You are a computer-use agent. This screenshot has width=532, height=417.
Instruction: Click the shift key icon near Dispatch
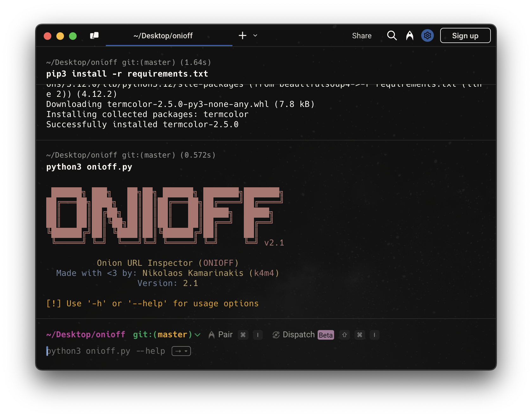click(344, 335)
